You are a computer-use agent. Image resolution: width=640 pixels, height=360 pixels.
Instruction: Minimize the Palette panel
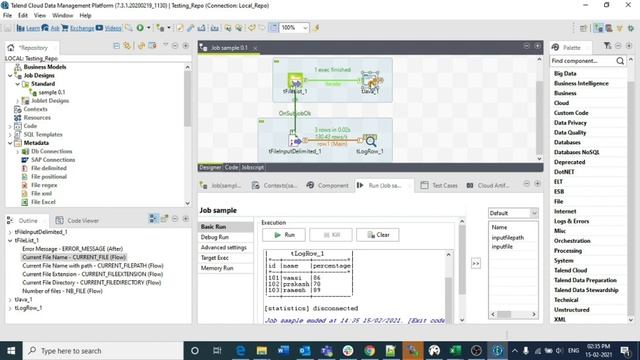coord(618,46)
